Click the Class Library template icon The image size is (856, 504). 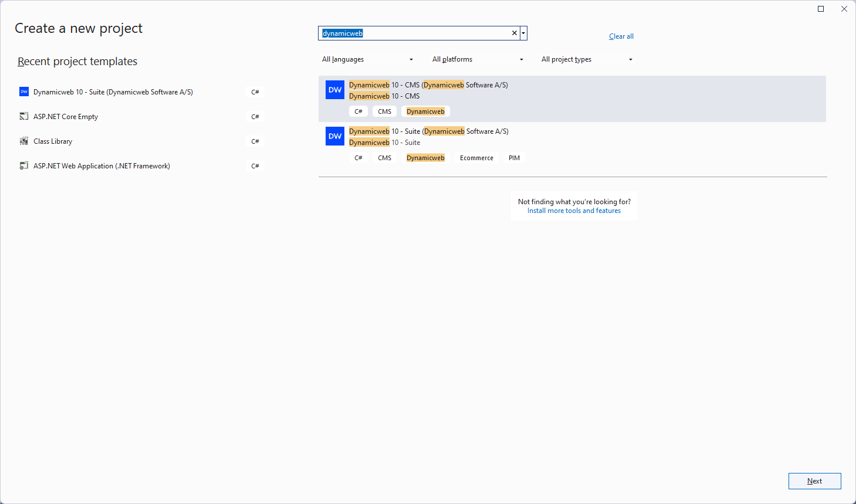[x=24, y=141]
